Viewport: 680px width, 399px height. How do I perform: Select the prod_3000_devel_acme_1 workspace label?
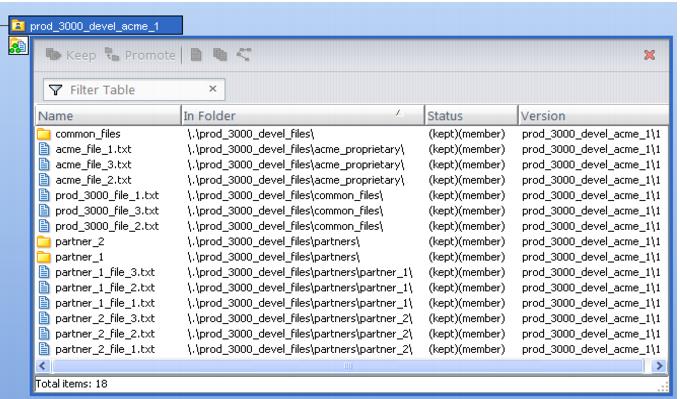pyautogui.click(x=95, y=26)
